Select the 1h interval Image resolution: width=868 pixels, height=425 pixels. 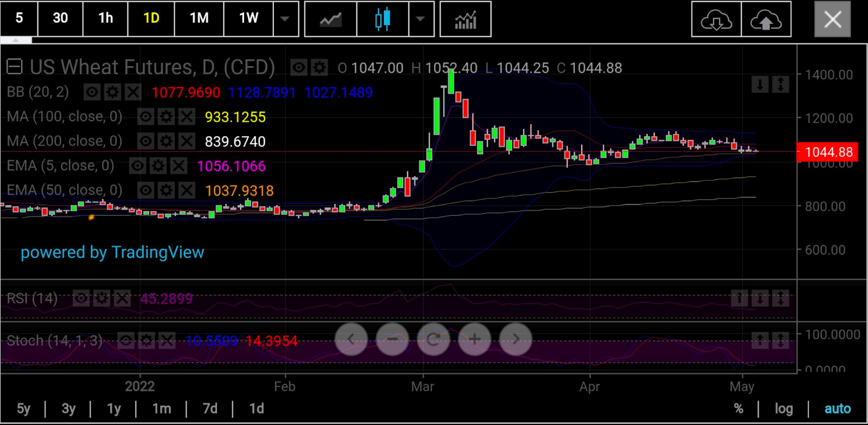coord(106,18)
